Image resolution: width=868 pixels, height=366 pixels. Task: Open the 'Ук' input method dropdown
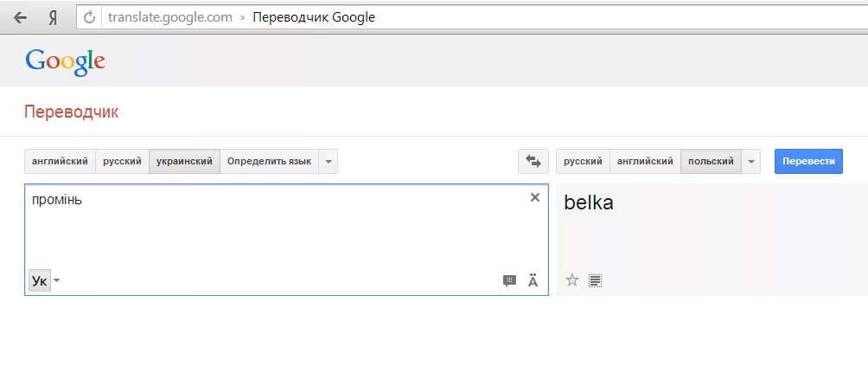click(x=57, y=280)
